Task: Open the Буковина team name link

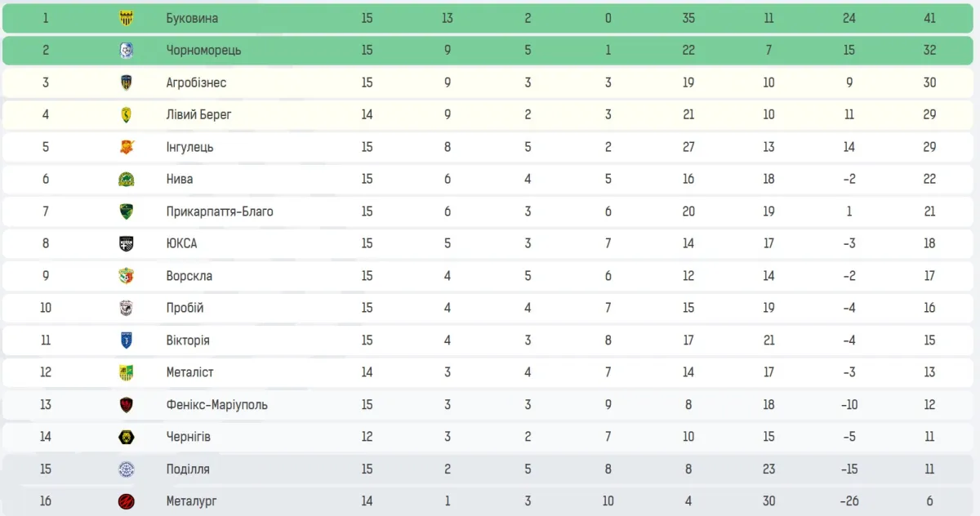Action: point(192,18)
